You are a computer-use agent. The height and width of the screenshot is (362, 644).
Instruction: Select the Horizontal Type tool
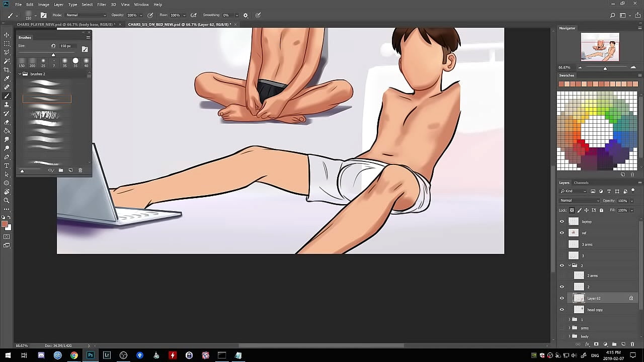tap(7, 165)
